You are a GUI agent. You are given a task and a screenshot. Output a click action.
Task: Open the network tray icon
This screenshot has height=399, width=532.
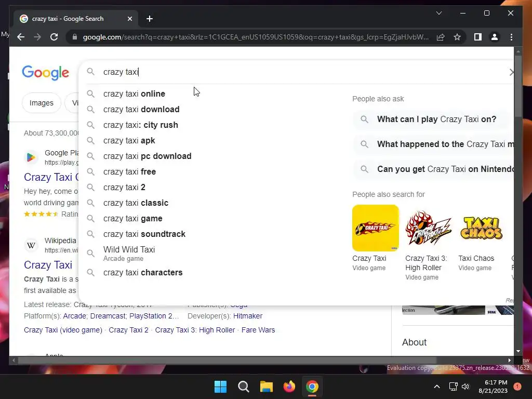point(453,387)
